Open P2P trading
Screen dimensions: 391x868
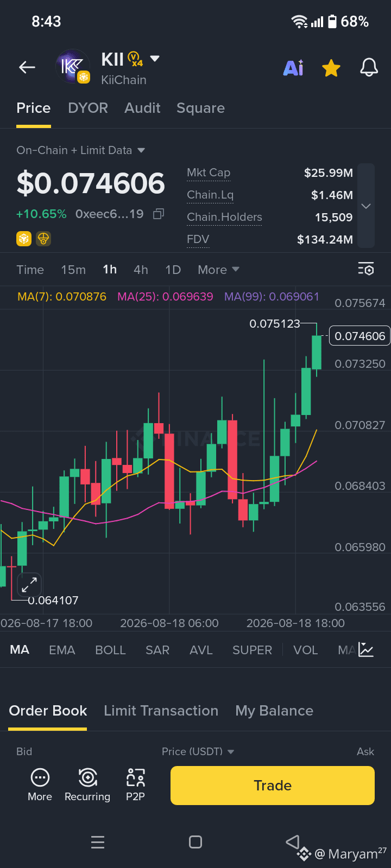click(x=135, y=785)
